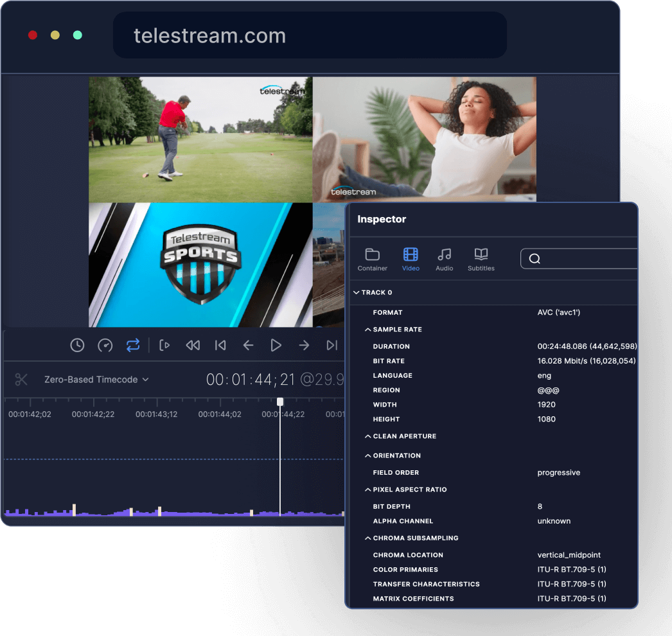Screen dimensions: 672x636
Task: Step back one frame with left arrow
Action: click(x=248, y=346)
